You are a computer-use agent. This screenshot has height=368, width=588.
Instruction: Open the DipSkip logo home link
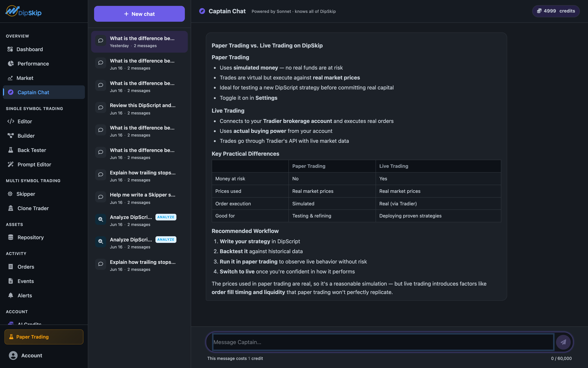point(23,11)
